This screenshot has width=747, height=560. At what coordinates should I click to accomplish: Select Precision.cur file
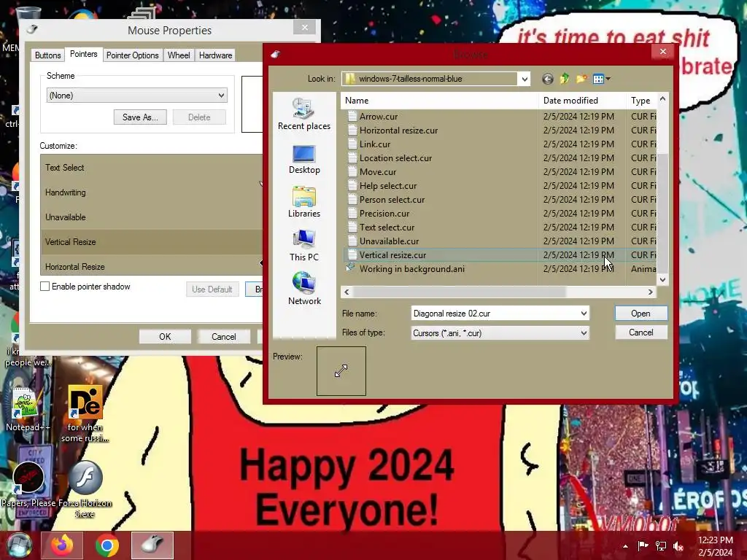click(x=500, y=213)
